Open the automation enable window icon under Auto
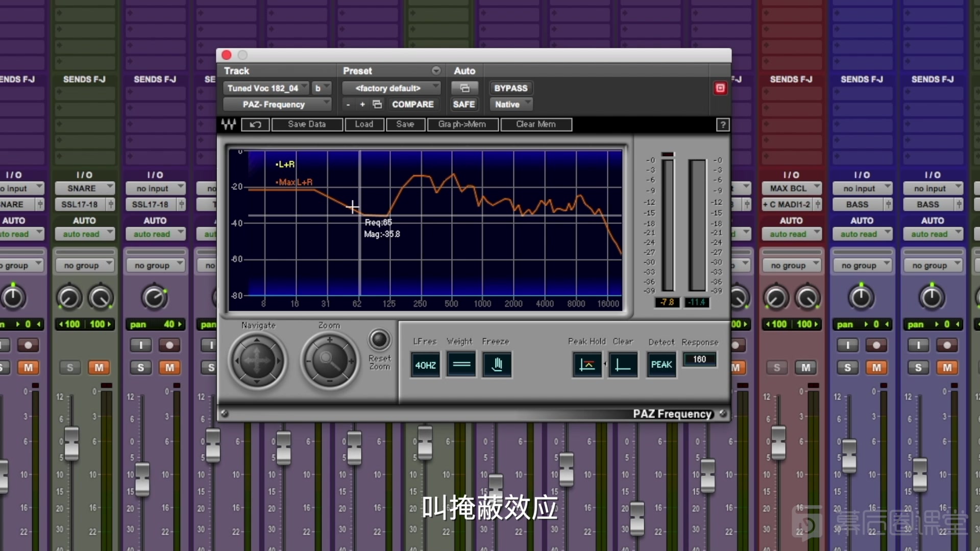 tap(464, 88)
